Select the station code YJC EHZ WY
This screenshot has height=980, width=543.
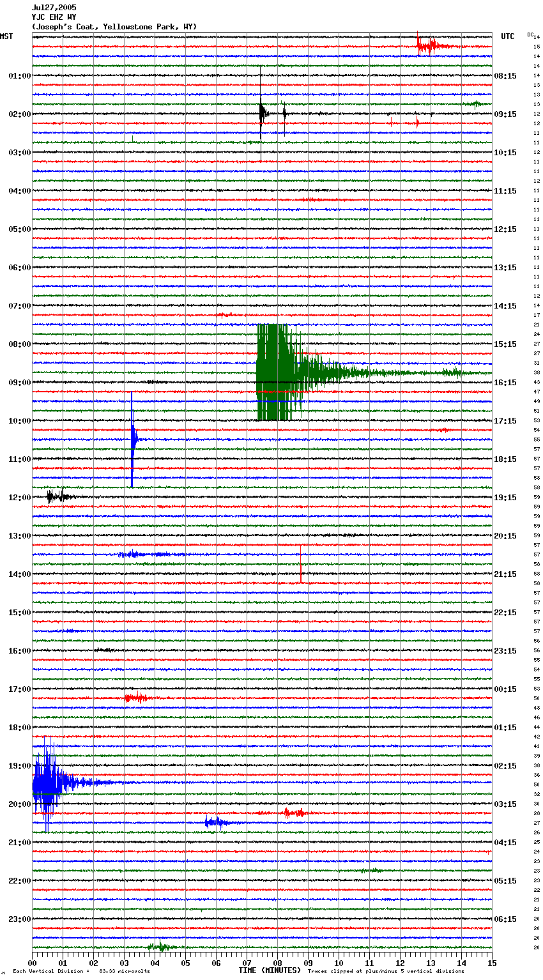54,17
